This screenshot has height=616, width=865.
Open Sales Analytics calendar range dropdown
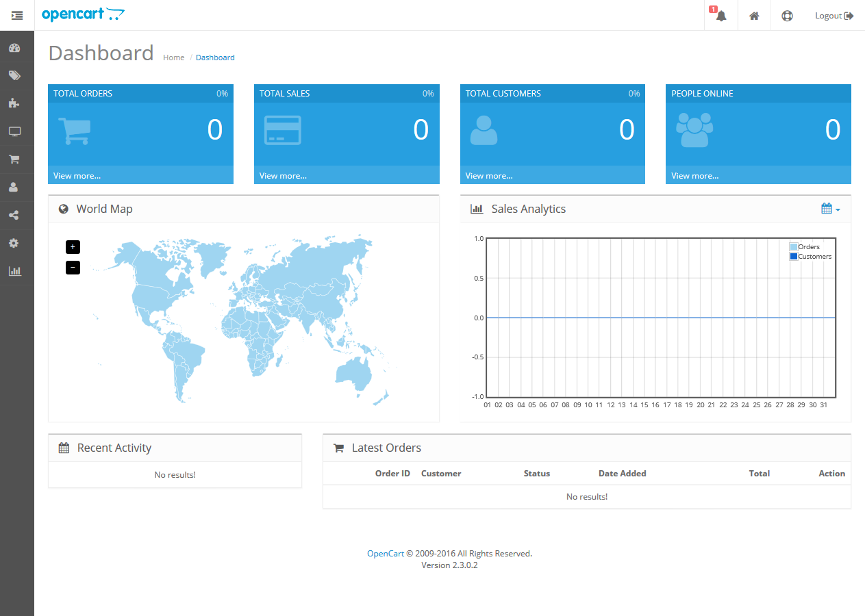tap(830, 209)
